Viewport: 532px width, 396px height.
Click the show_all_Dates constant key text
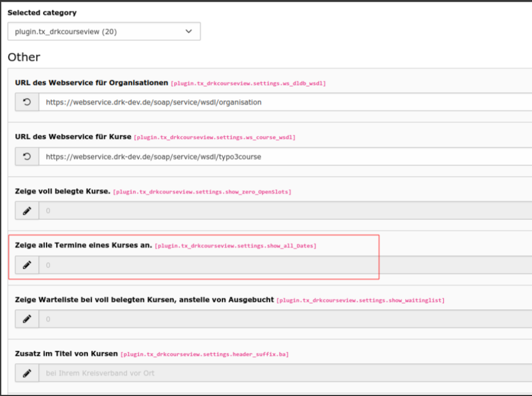(x=235, y=246)
